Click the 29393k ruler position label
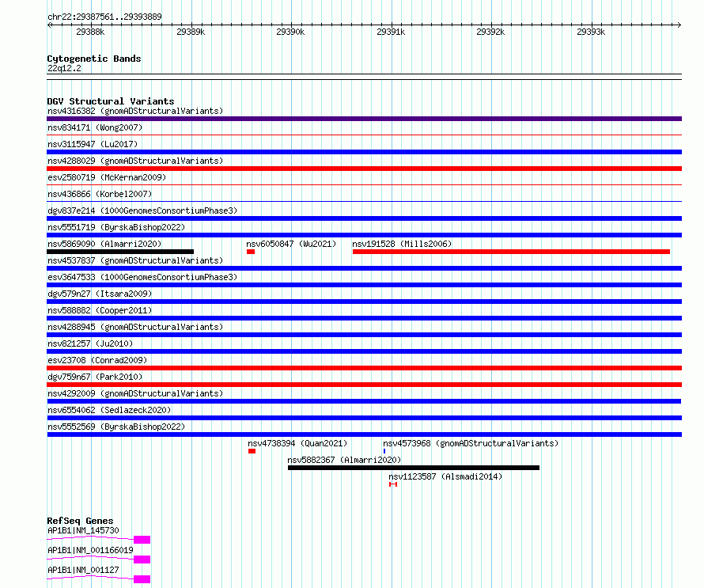Screen dimensions: 704x588 [x=592, y=32]
